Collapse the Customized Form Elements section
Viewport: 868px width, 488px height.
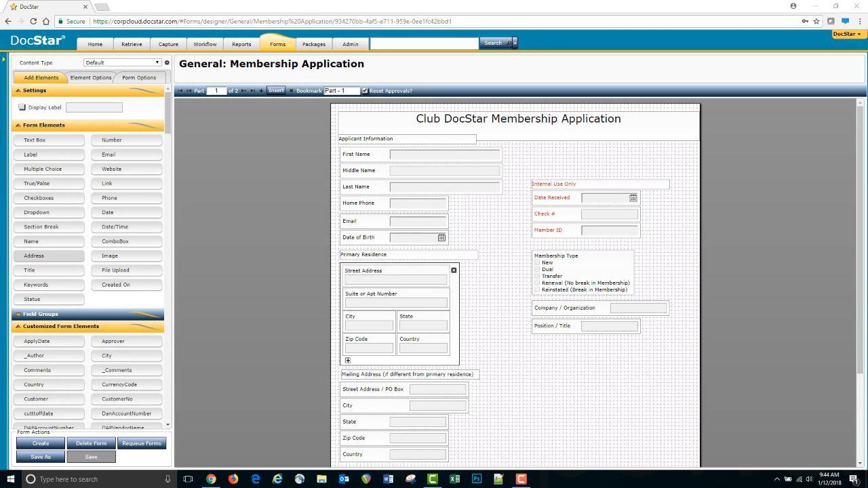tap(88, 326)
